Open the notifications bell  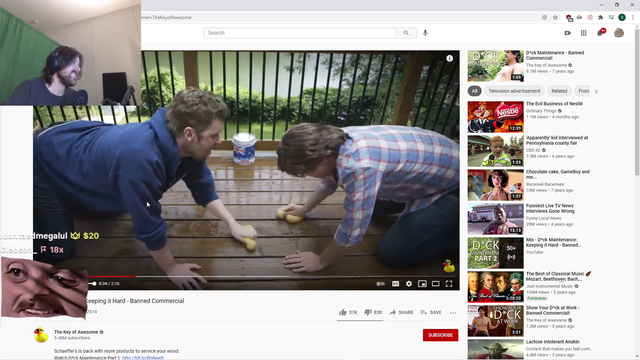(600, 33)
